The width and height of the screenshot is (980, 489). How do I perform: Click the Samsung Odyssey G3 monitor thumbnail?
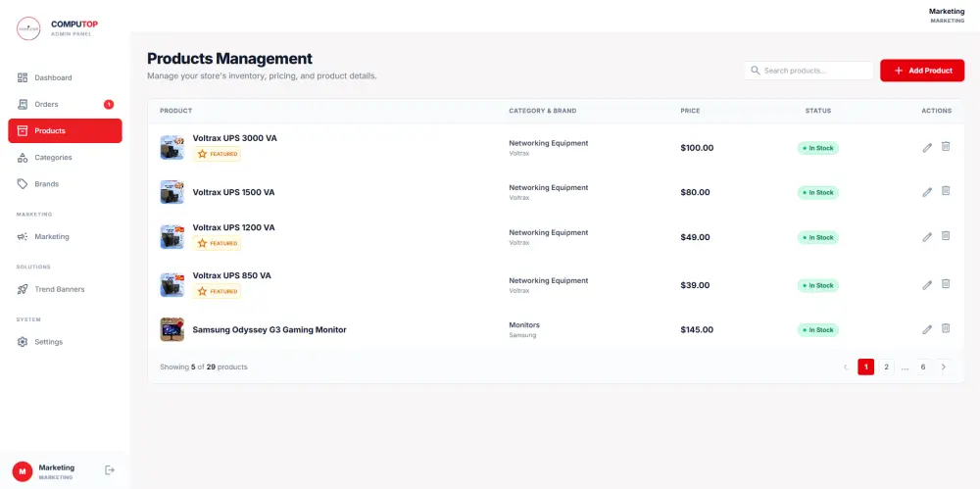[x=171, y=329]
